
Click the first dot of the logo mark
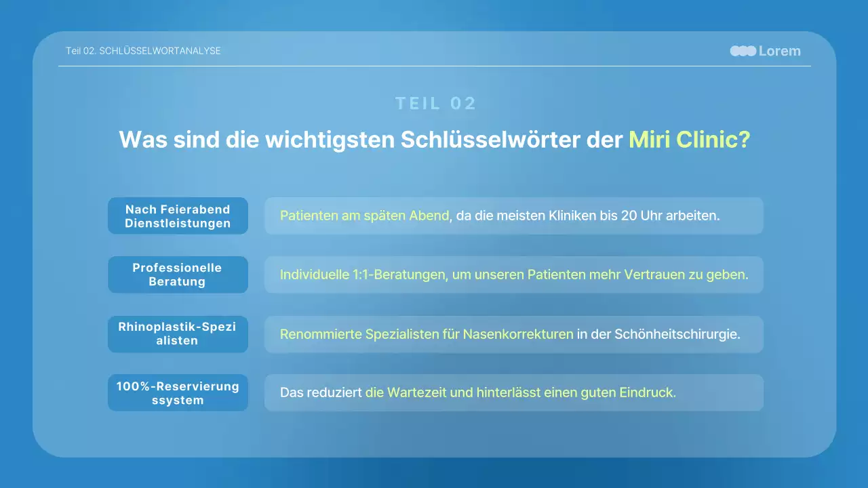point(734,51)
